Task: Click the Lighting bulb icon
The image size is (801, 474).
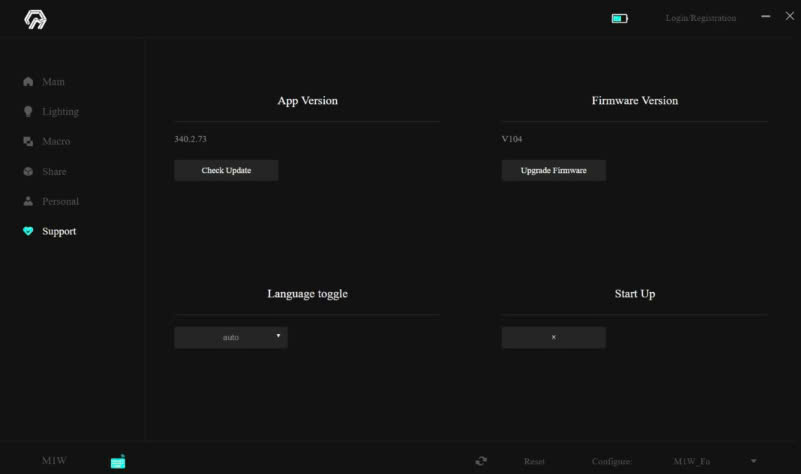Action: click(28, 112)
